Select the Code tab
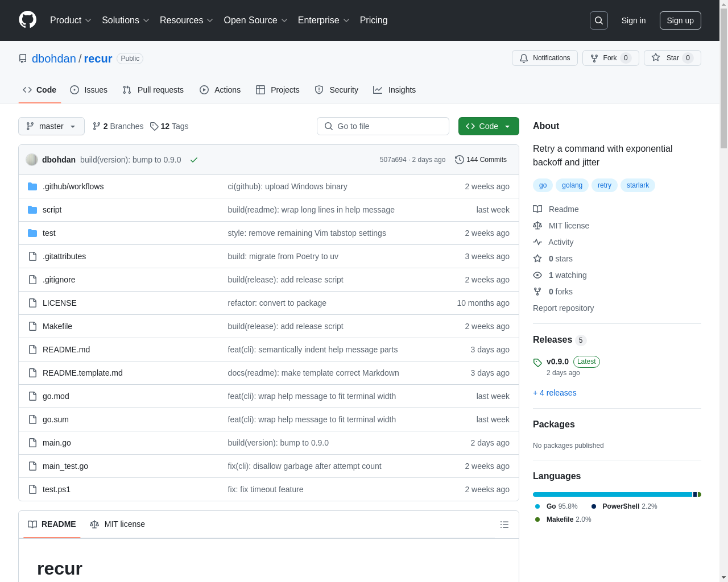 coord(40,90)
